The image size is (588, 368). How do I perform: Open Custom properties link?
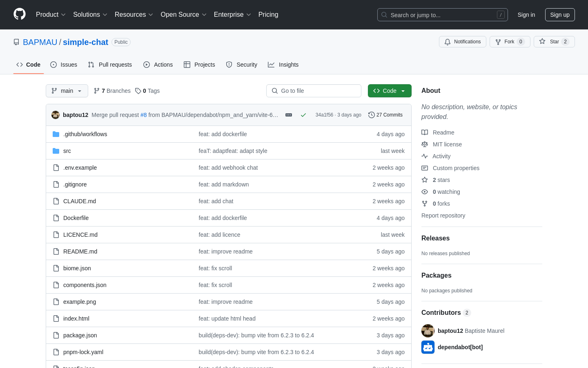[x=450, y=168]
